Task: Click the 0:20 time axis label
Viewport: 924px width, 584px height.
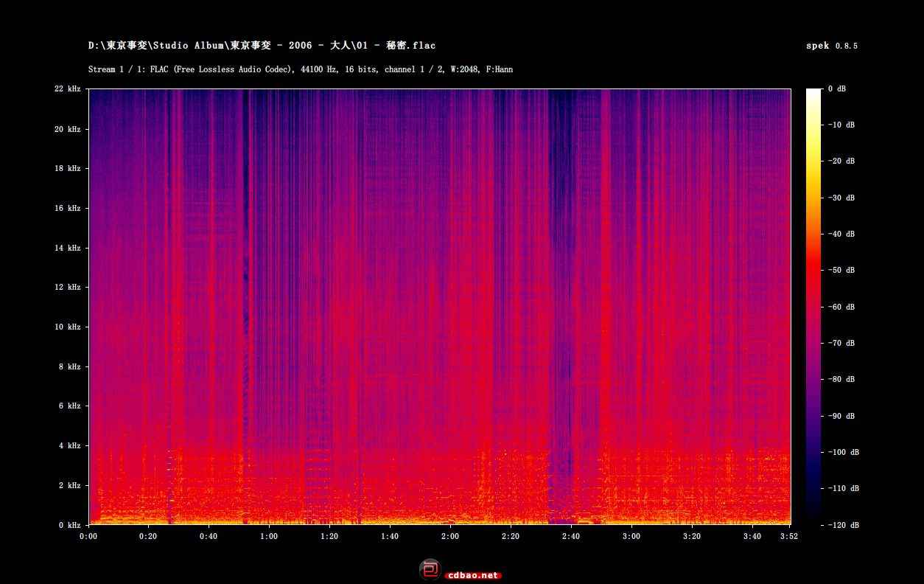Action: point(148,537)
